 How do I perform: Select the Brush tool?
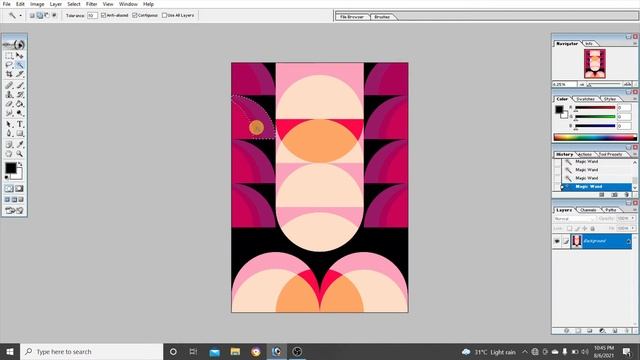[x=20, y=85]
